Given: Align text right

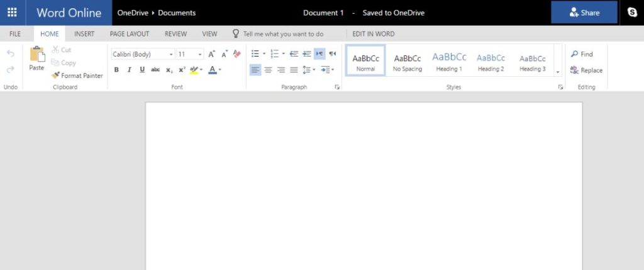Looking at the screenshot, I should 281,70.
